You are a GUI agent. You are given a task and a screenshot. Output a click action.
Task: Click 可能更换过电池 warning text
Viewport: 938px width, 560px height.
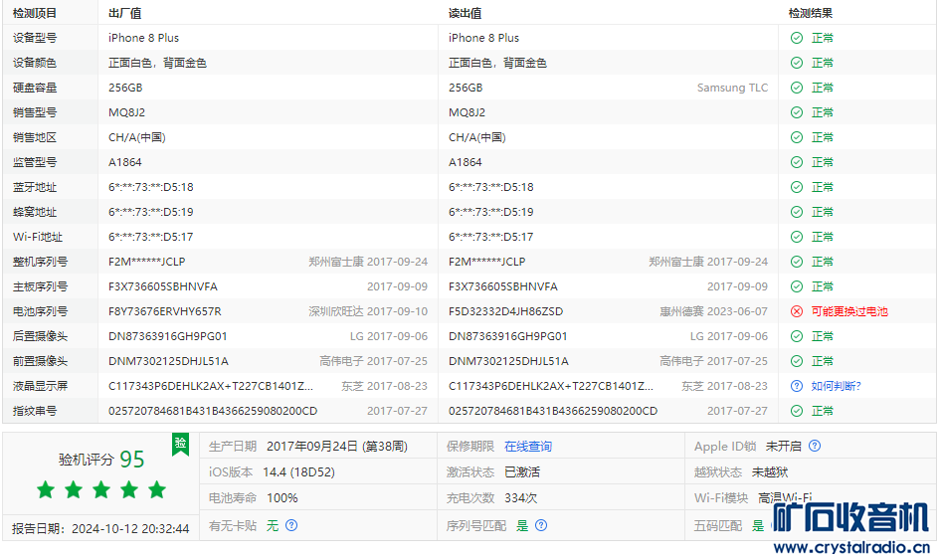848,311
